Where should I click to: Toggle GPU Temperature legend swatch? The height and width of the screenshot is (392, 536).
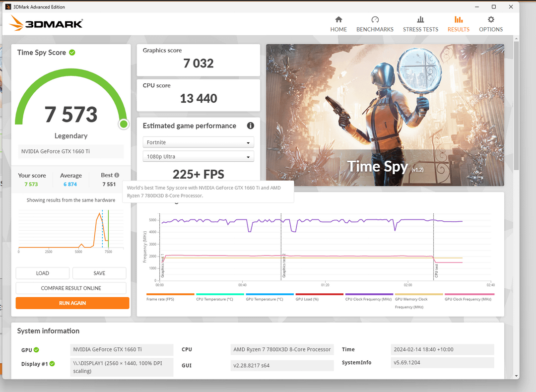(269, 294)
